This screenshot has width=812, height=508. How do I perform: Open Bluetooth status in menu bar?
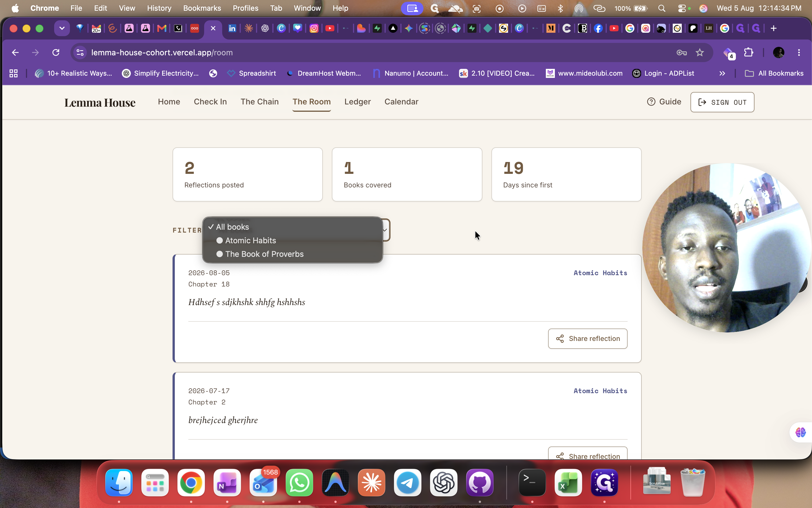tap(560, 8)
